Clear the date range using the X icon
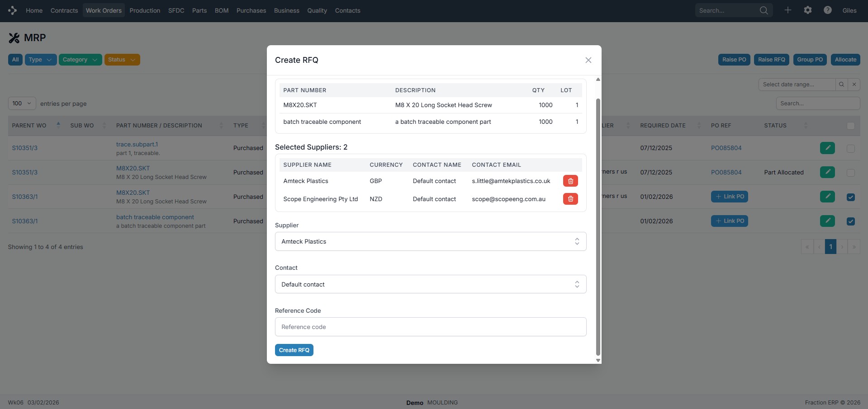868x409 pixels. tap(854, 84)
